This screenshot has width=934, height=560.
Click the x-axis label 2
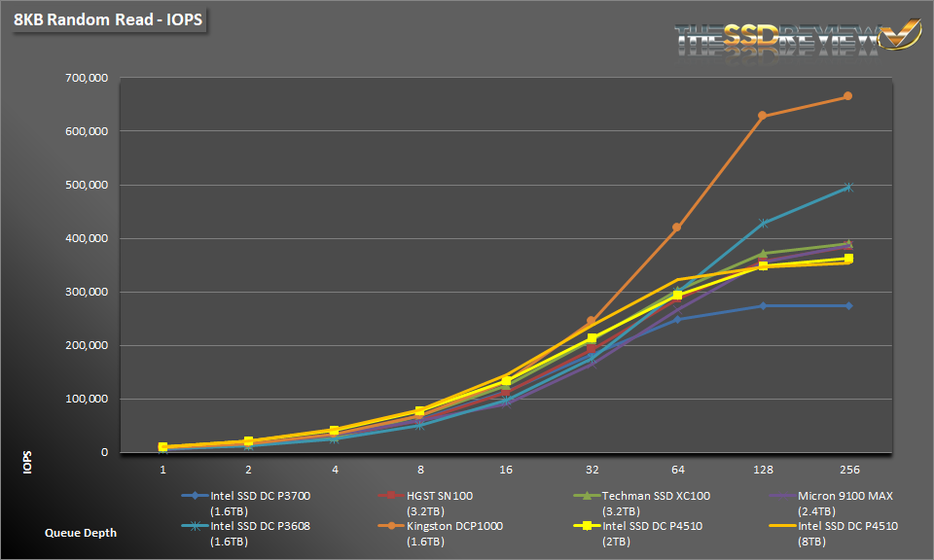tap(248, 470)
